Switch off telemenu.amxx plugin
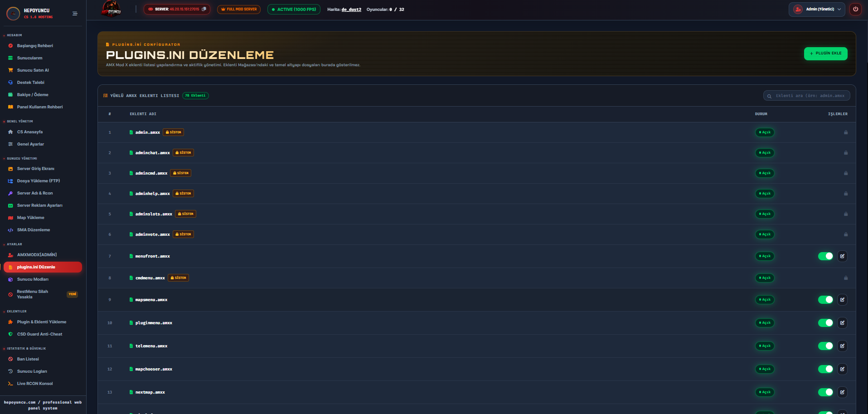 [x=825, y=346]
